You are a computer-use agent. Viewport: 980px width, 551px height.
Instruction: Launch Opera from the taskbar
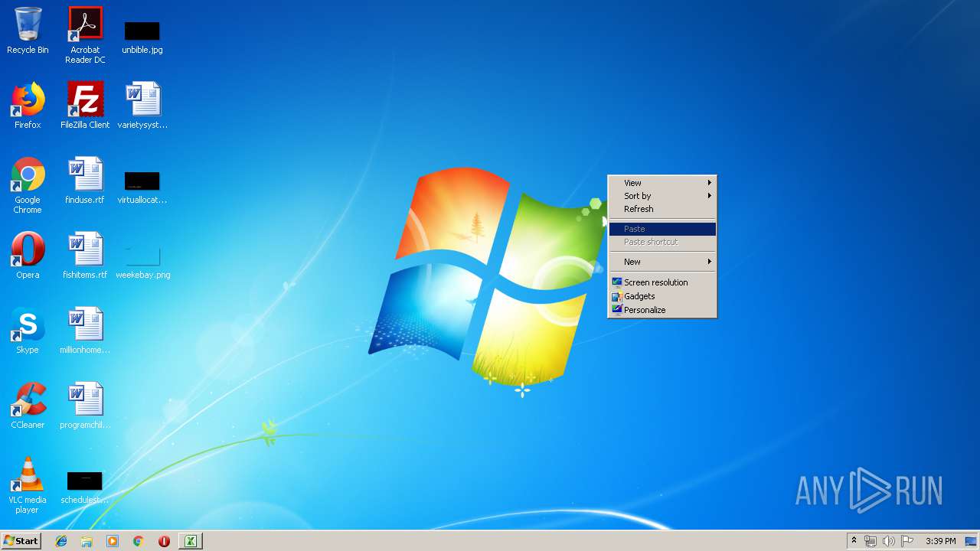click(x=164, y=541)
